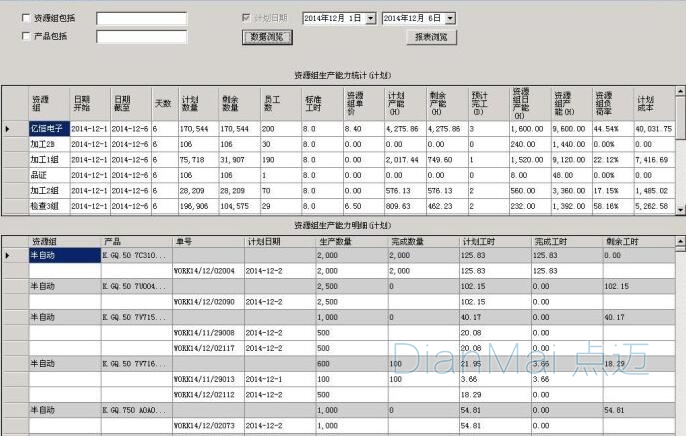
Task: Click the row indicator arrow in the lower detail grid
Action: 9,256
